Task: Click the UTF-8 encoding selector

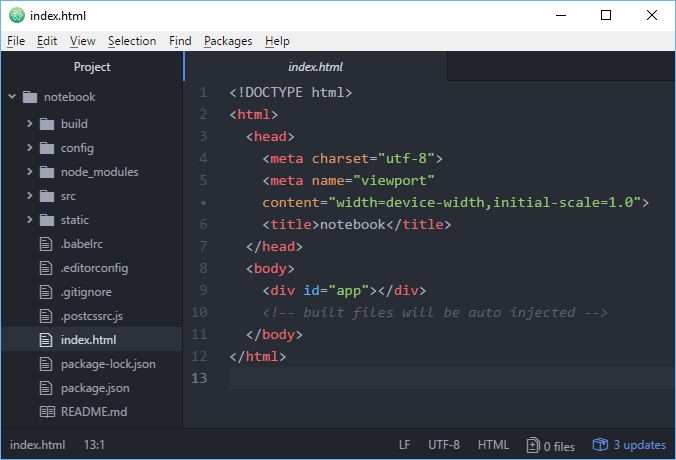Action: 444,445
